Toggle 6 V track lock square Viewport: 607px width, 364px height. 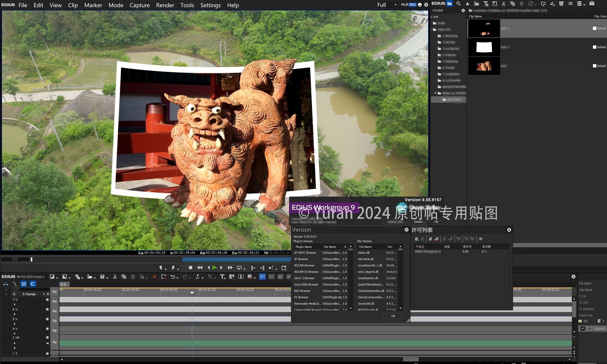(x=47, y=309)
